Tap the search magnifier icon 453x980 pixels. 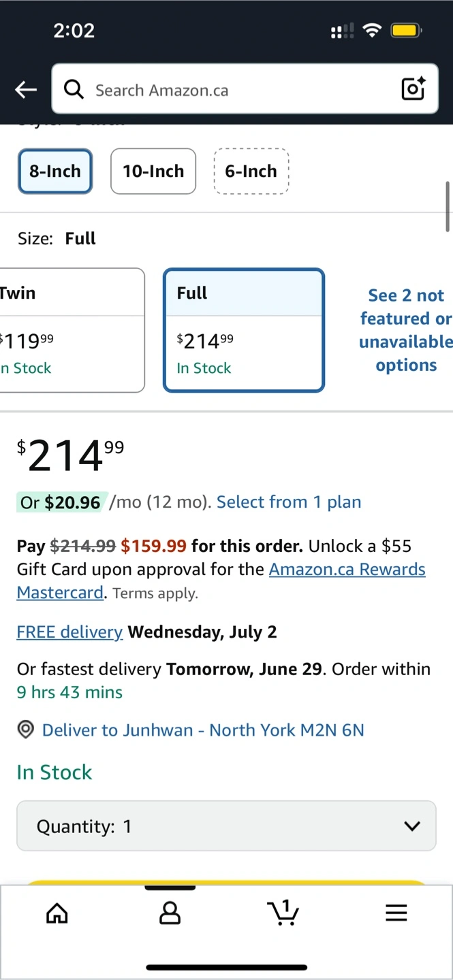coord(74,89)
